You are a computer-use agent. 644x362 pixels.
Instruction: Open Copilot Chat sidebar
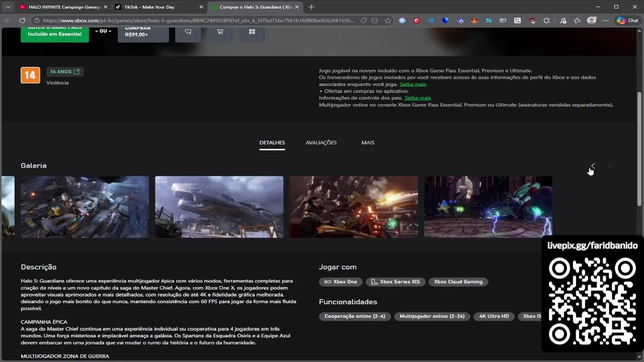click(x=627, y=21)
